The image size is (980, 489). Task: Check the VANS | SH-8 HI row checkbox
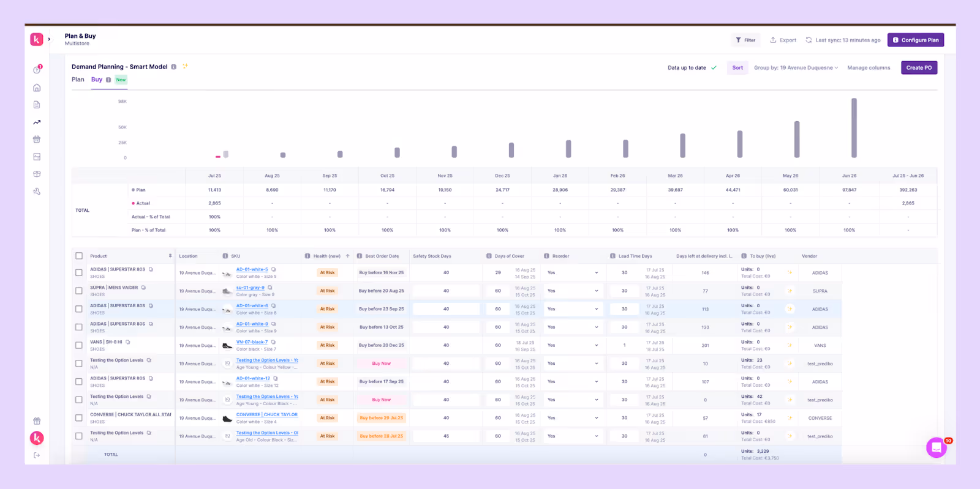[78, 345]
